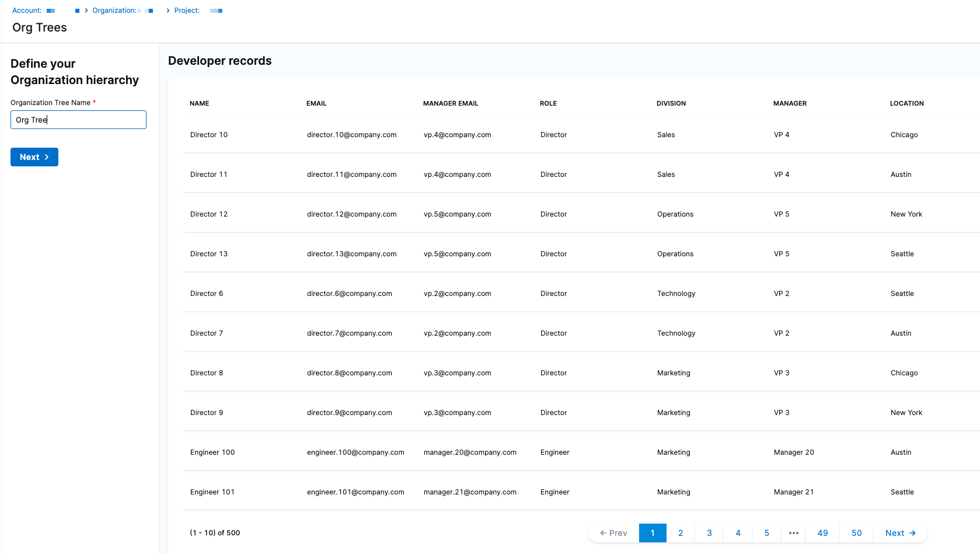
Task: Go to pagination page 3
Action: pyautogui.click(x=709, y=533)
